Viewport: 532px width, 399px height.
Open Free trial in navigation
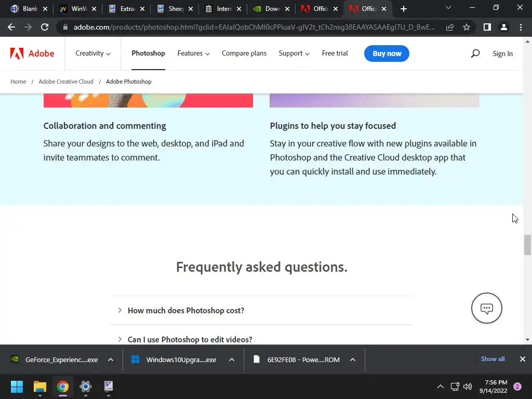pos(335,54)
